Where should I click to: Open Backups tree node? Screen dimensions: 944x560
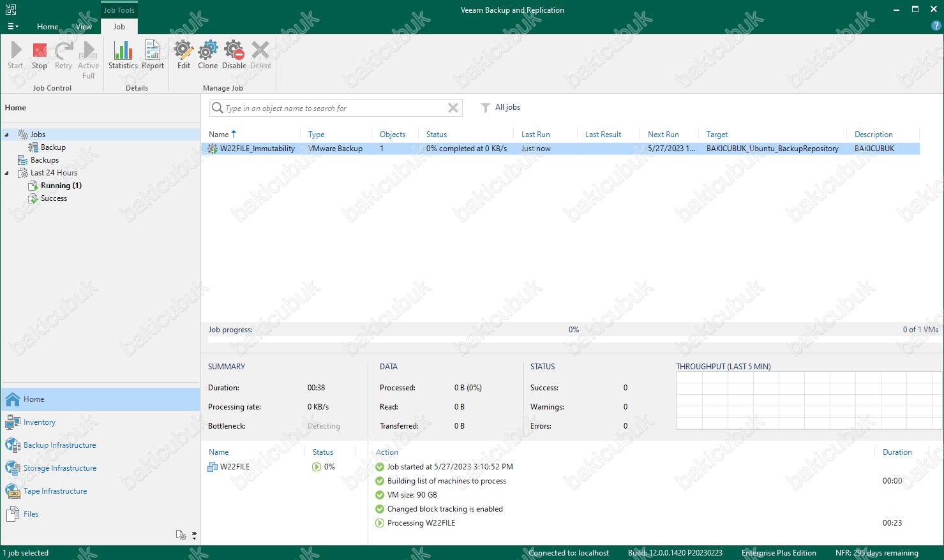45,160
